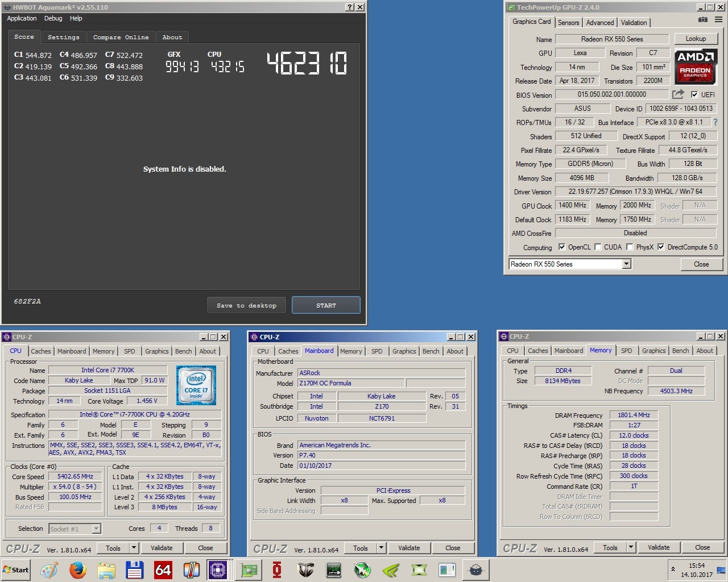Open Windows Explorer folder taskbar icon

[106, 569]
